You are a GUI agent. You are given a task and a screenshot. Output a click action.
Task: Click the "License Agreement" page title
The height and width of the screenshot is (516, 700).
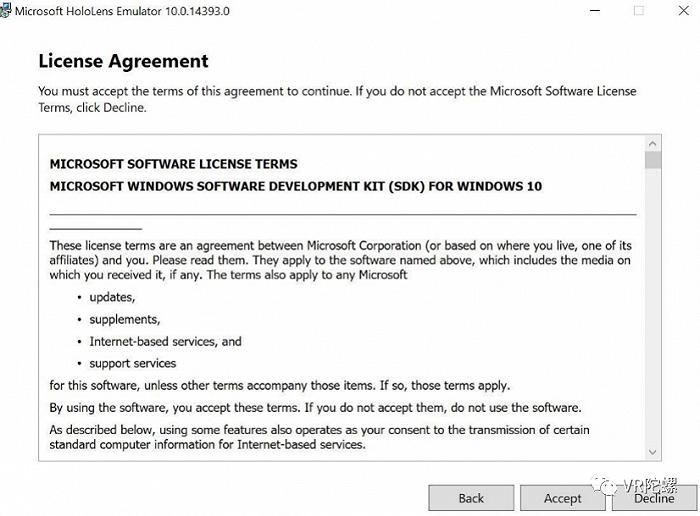(x=123, y=61)
